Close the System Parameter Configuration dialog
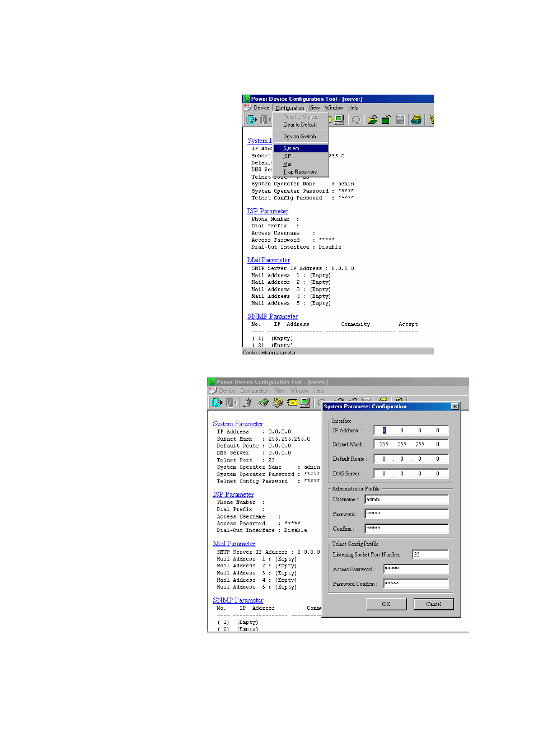This screenshot has height=756, width=534. tap(455, 407)
